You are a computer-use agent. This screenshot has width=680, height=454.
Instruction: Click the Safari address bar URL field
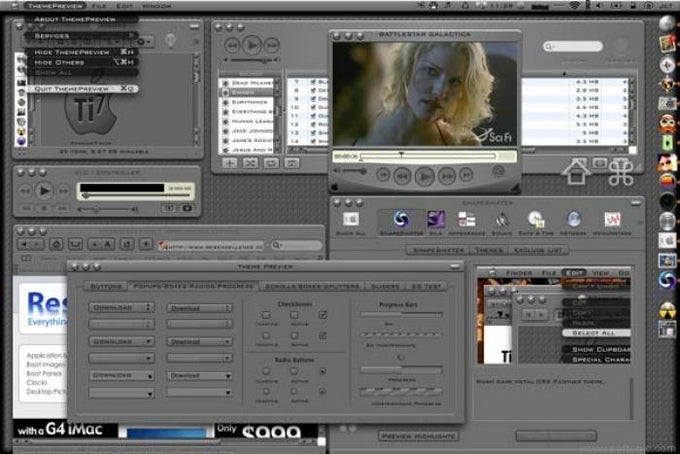(210, 245)
